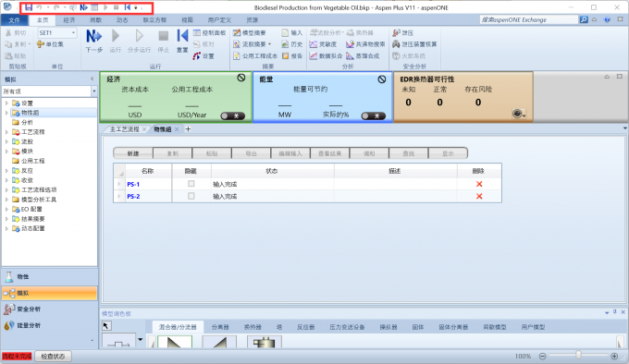Image resolution: width=629 pixels, height=364 pixels.
Task: Open 历史 (History) in ribbon
Action: click(292, 44)
